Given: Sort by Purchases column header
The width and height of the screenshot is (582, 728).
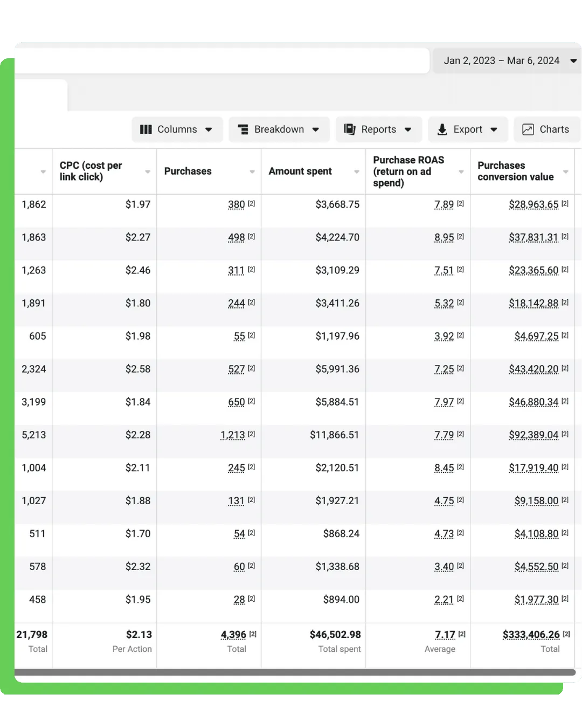Looking at the screenshot, I should 188,171.
